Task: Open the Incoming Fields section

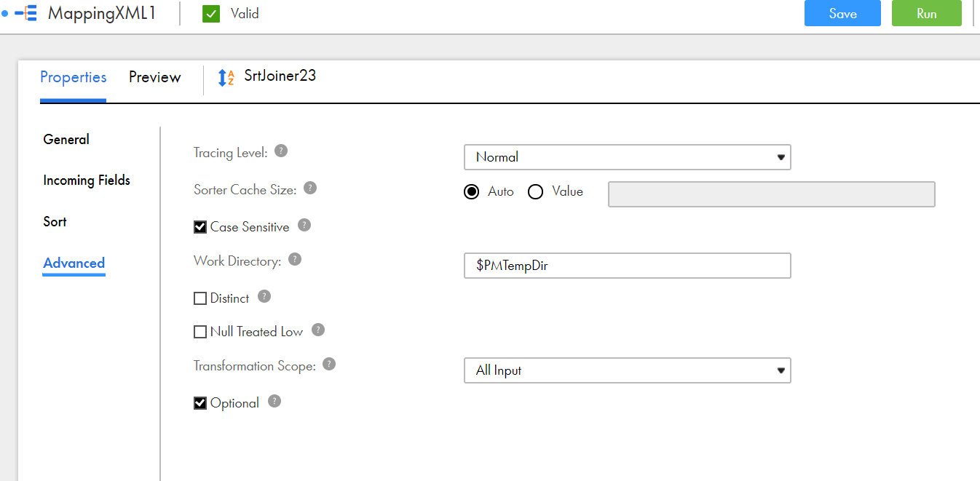Action: [87, 180]
